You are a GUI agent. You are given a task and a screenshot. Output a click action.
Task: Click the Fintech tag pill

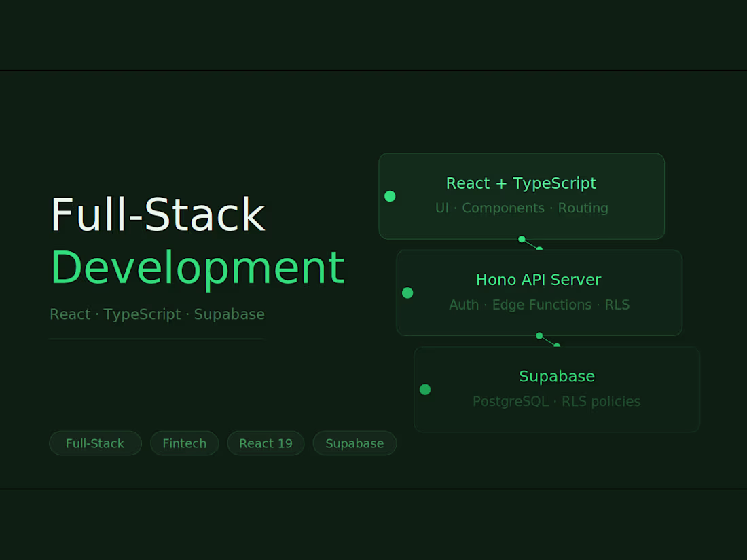(x=184, y=443)
